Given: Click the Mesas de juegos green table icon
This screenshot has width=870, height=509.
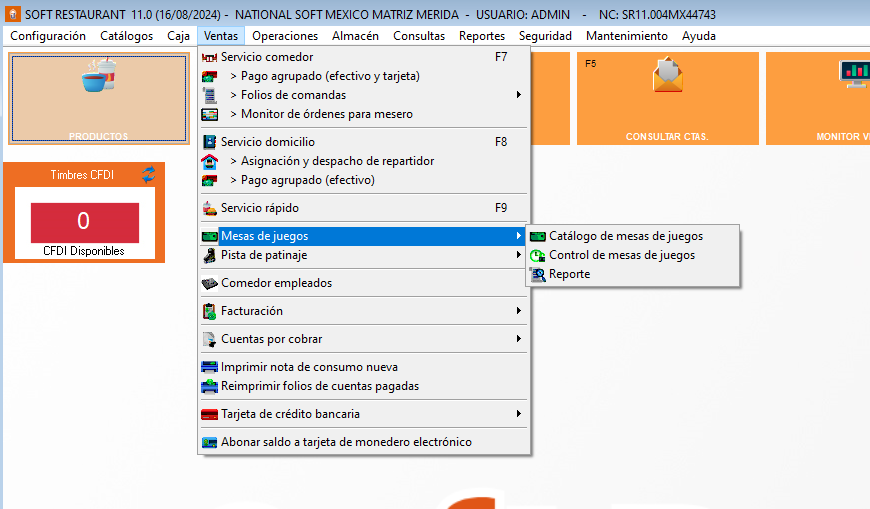Looking at the screenshot, I should [209, 236].
